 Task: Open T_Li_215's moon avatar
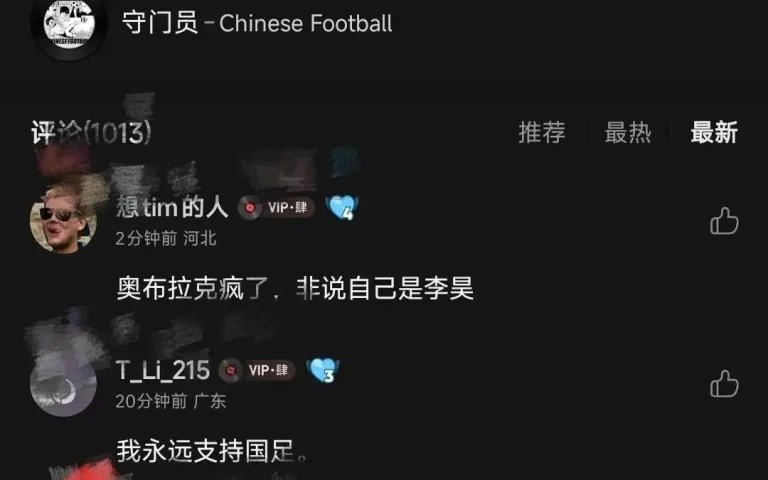point(63,383)
